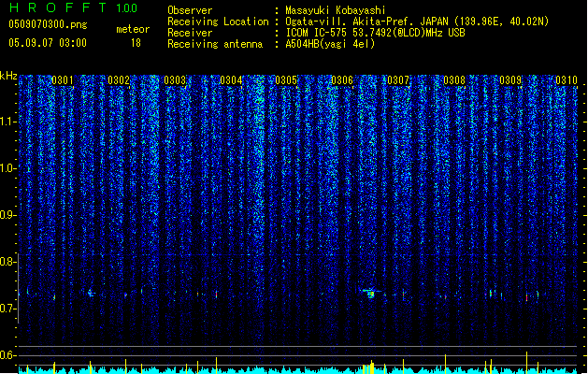Click the filename 0509070300.png

pos(48,24)
